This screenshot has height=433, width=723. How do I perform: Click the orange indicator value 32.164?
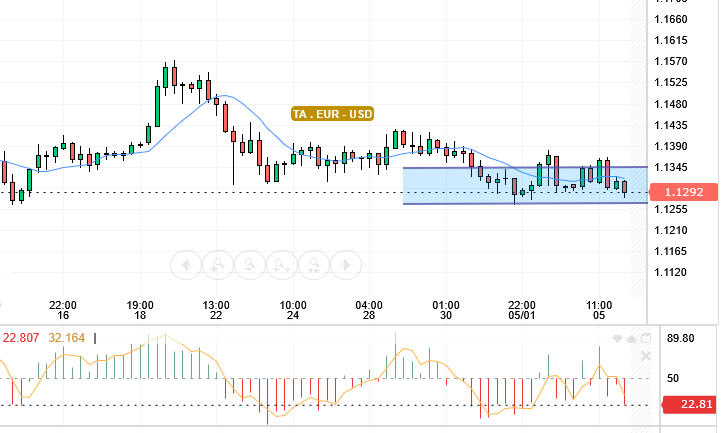coord(66,338)
